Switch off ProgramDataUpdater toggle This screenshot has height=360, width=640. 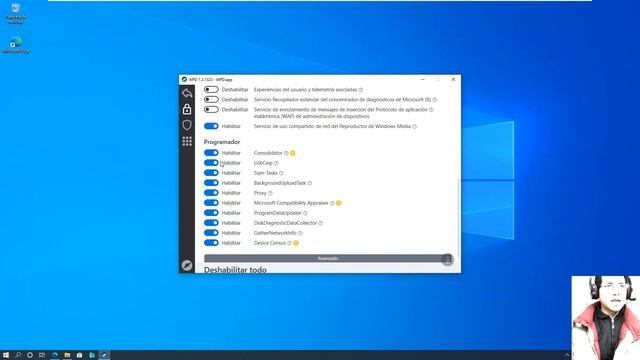(x=211, y=213)
